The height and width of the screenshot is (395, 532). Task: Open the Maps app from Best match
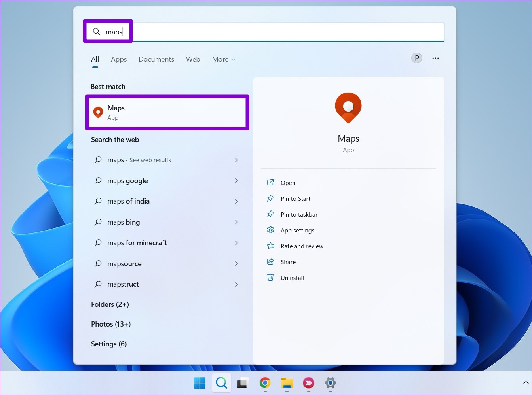[x=167, y=112]
